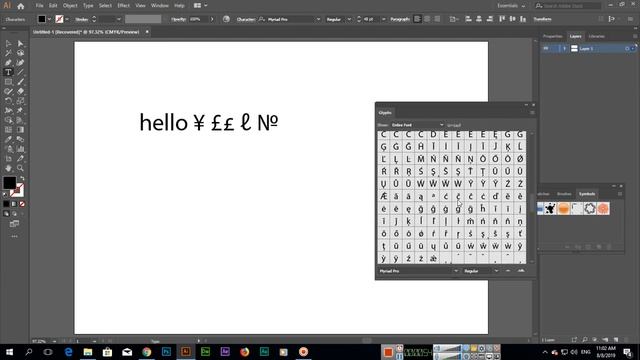Open the Transform panel link
The width and height of the screenshot is (640, 360).
(x=542, y=19)
